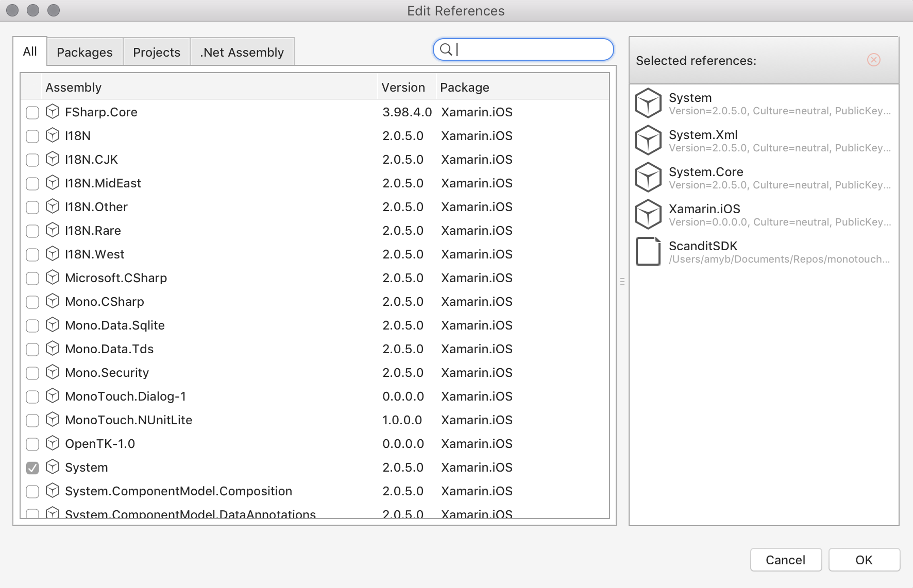Image resolution: width=913 pixels, height=588 pixels.
Task: Click the Mono.Security assembly package icon
Action: tap(53, 372)
